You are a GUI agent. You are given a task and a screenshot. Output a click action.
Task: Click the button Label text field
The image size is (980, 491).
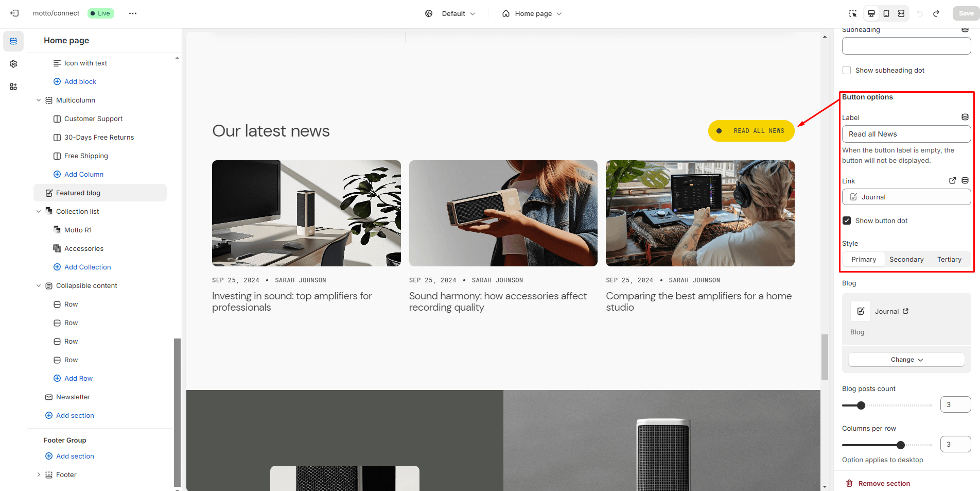pos(906,134)
